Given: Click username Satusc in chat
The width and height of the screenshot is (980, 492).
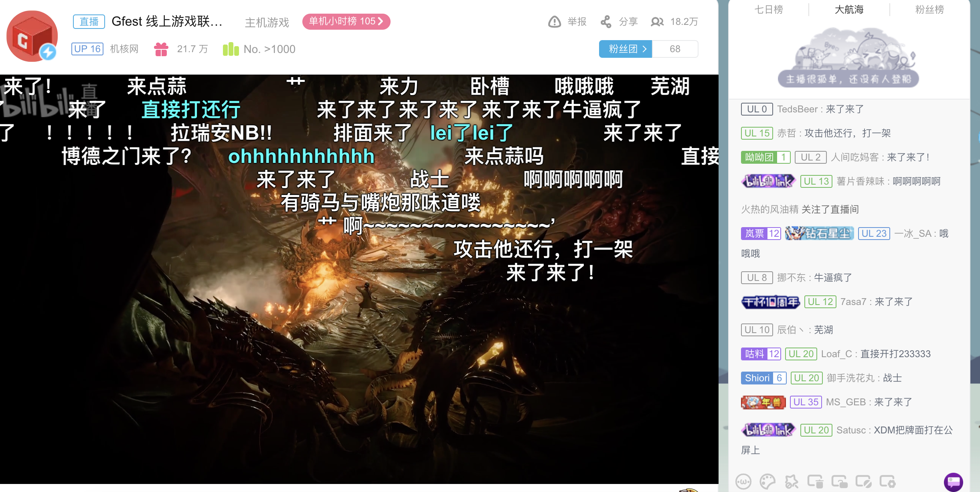Looking at the screenshot, I should (x=851, y=430).
